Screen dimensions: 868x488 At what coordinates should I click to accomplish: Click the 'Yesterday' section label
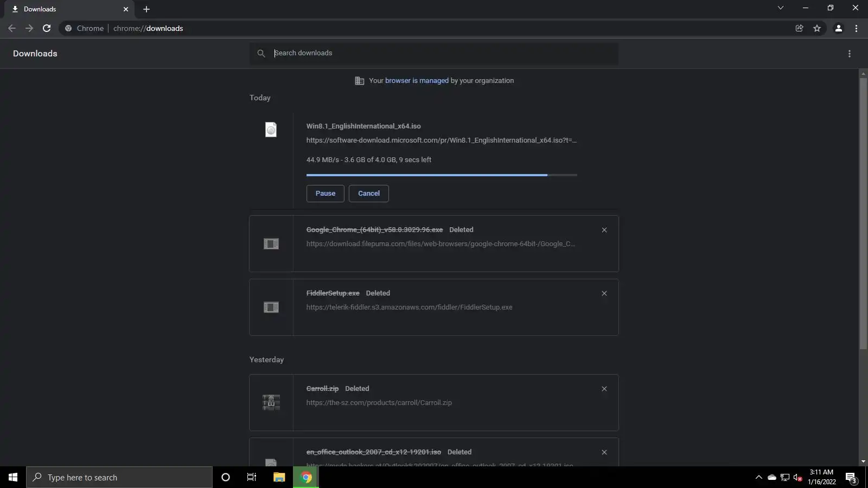coord(266,360)
